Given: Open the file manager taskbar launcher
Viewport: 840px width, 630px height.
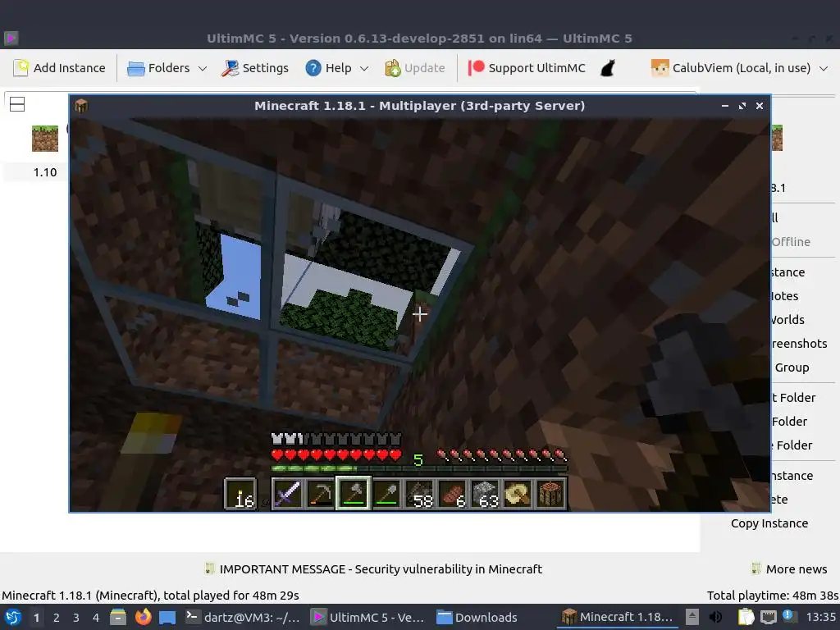Looking at the screenshot, I should 118,617.
